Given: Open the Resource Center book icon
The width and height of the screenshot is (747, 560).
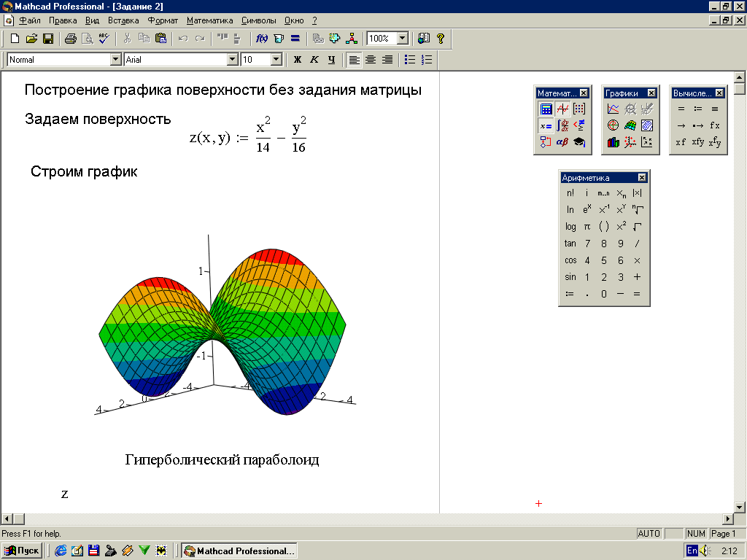Looking at the screenshot, I should 424,39.
